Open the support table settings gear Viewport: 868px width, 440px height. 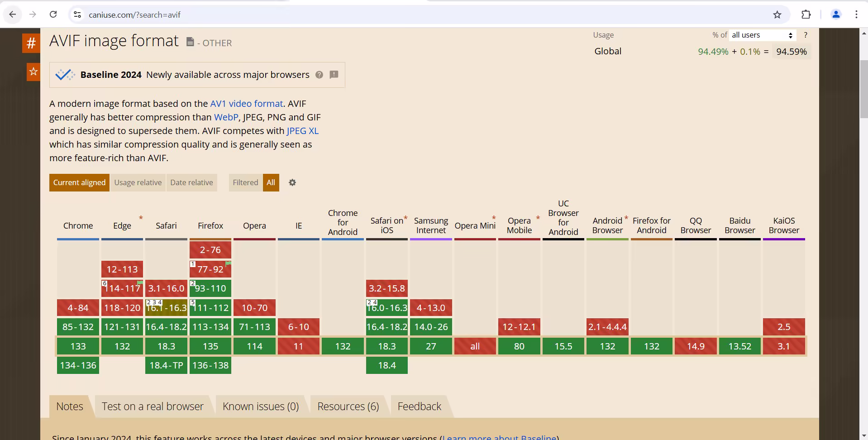[292, 182]
